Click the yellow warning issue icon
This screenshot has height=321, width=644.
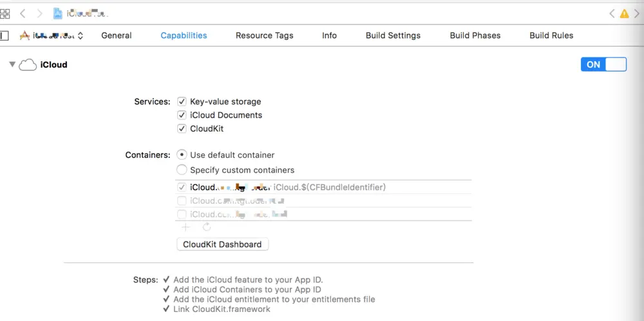(624, 14)
